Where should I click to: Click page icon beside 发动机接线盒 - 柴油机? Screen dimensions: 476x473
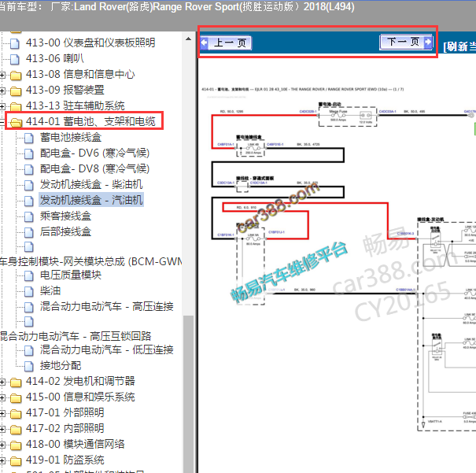(29, 186)
